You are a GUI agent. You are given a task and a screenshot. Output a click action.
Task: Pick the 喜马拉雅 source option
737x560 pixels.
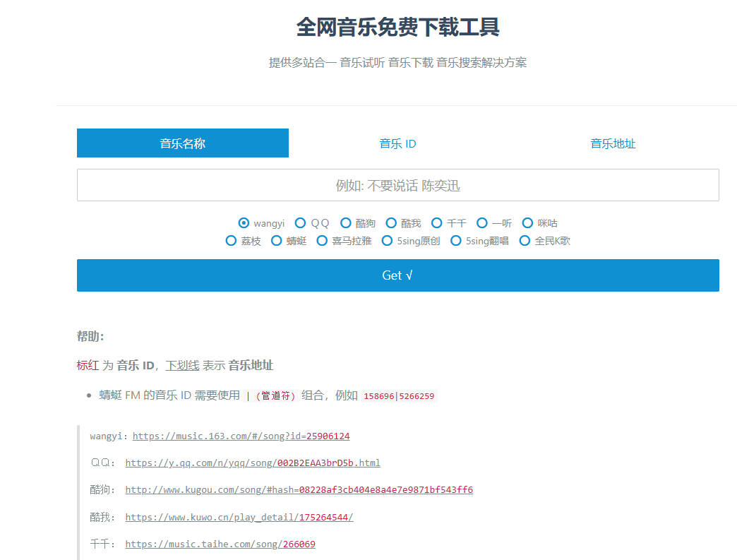pyautogui.click(x=322, y=241)
